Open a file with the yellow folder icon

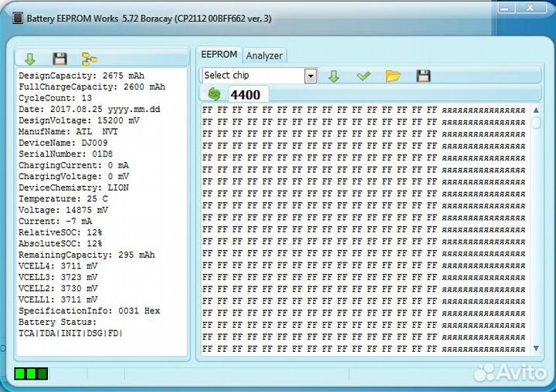(x=393, y=76)
